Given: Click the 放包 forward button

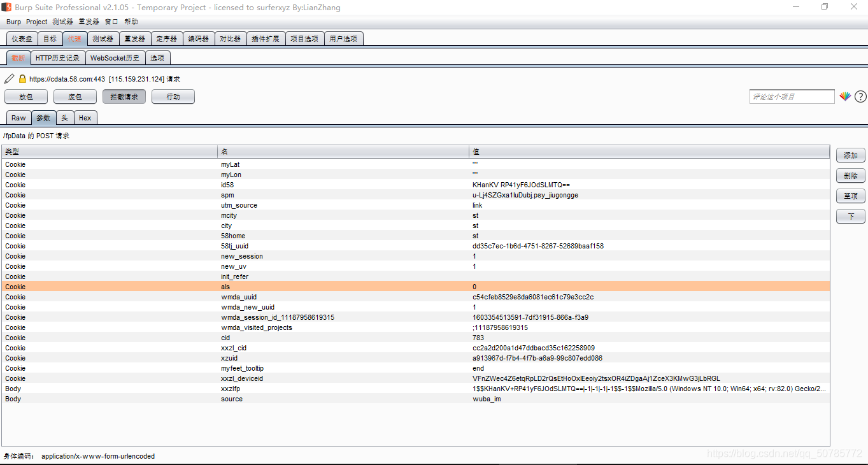Looking at the screenshot, I should [26, 97].
